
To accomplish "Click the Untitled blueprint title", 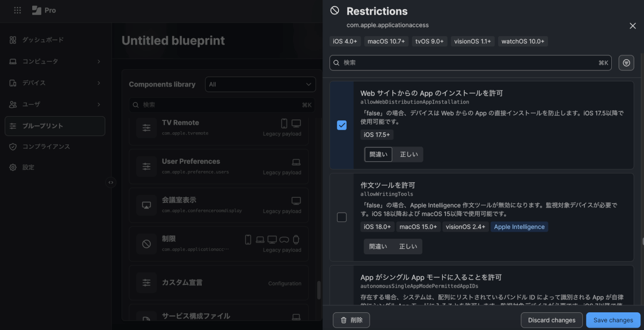I will point(173,41).
